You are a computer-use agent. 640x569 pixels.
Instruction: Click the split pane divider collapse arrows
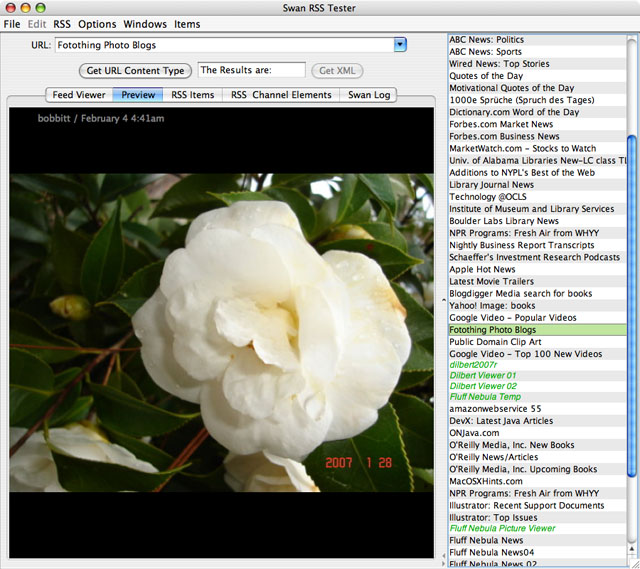coord(442,300)
